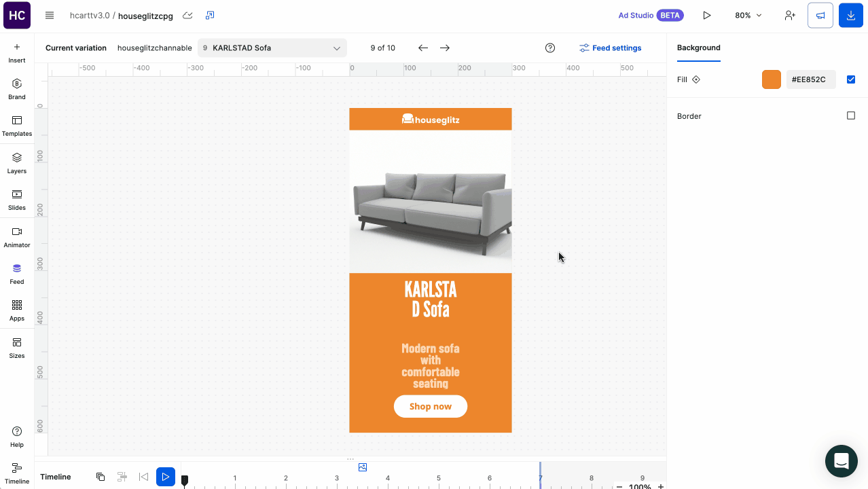Click the timeline align layers icon
The image size is (868, 489).
tap(122, 477)
